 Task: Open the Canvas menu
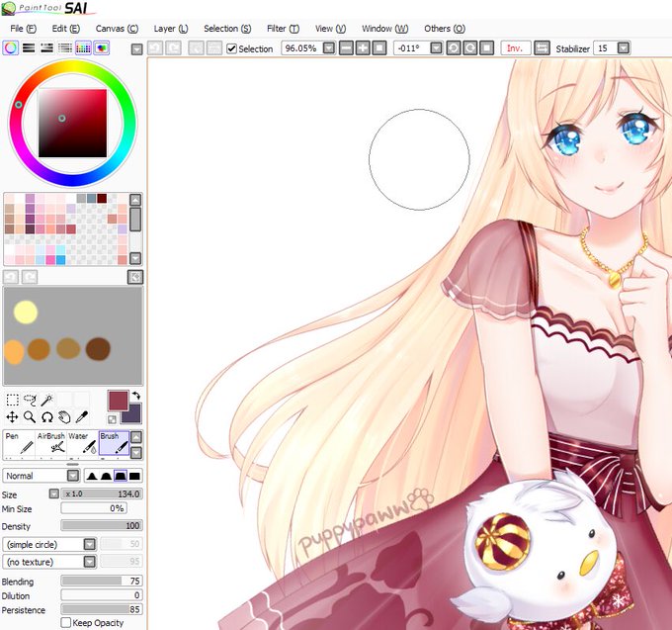(x=117, y=29)
